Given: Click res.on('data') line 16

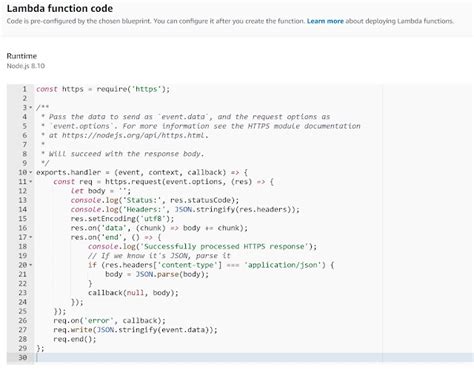Looking at the screenshot, I should coord(159,228).
